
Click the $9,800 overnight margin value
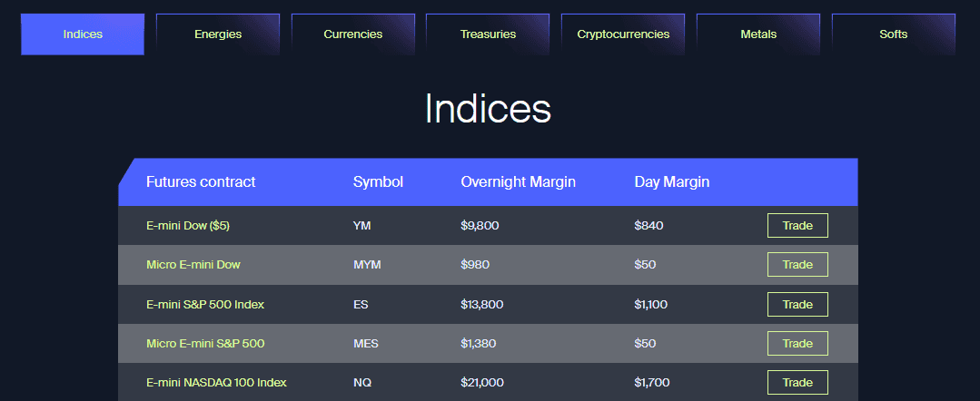(480, 226)
